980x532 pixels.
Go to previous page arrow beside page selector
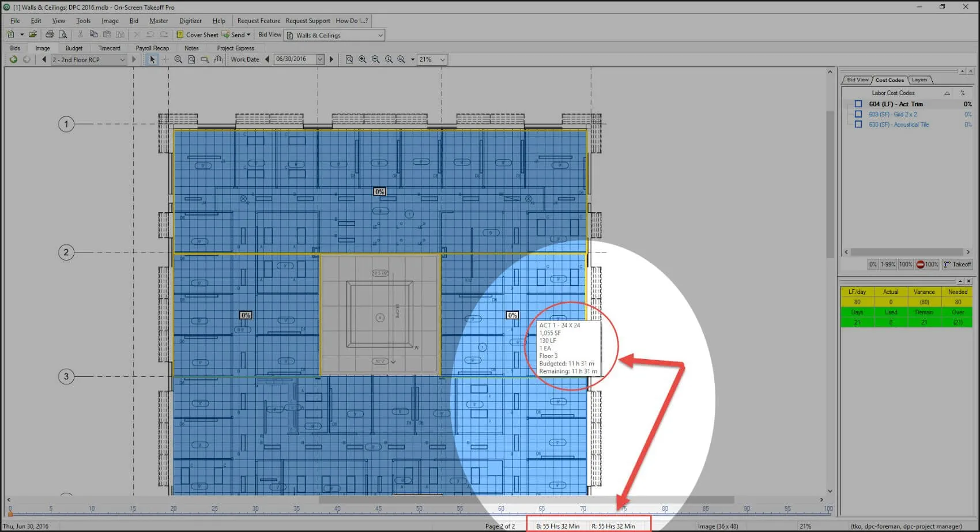point(44,59)
